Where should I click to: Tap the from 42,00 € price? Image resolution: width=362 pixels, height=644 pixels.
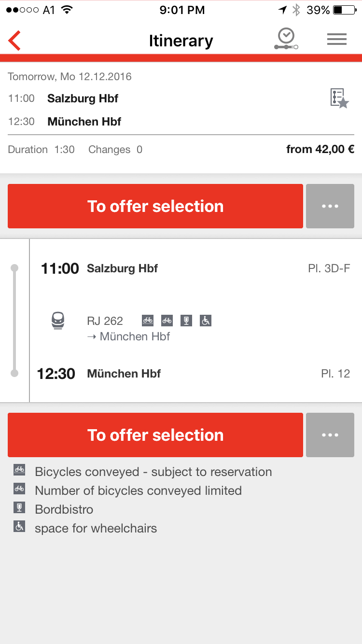pyautogui.click(x=320, y=149)
